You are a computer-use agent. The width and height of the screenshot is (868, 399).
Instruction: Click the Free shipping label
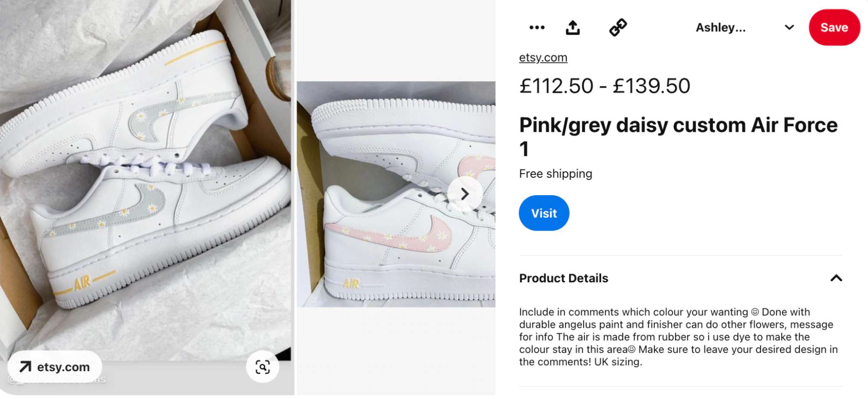pos(555,173)
